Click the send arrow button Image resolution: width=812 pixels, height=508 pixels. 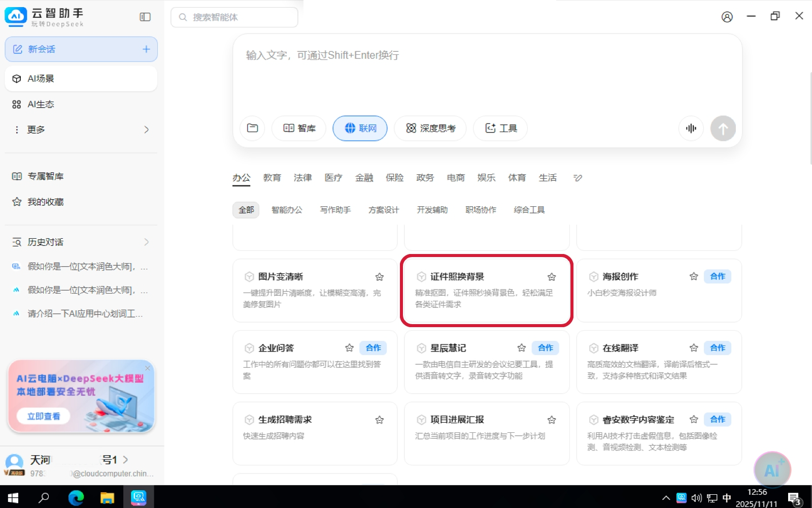coord(723,129)
